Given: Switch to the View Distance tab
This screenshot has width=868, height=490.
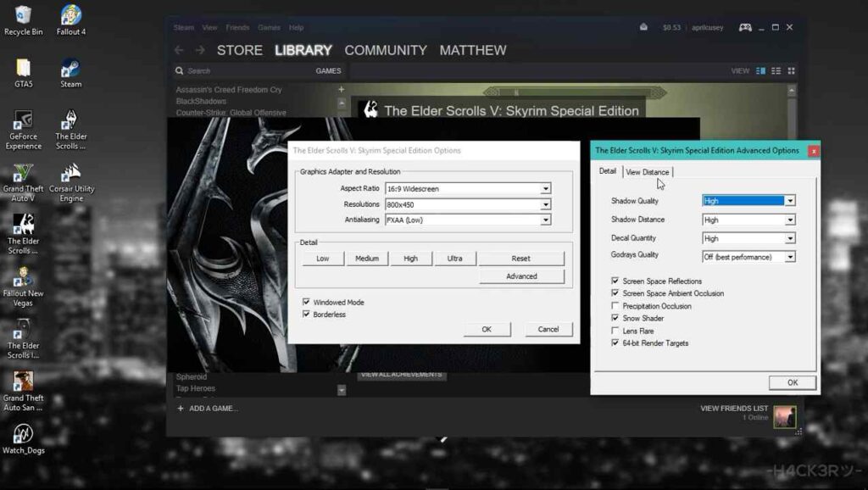Looking at the screenshot, I should click(x=647, y=172).
